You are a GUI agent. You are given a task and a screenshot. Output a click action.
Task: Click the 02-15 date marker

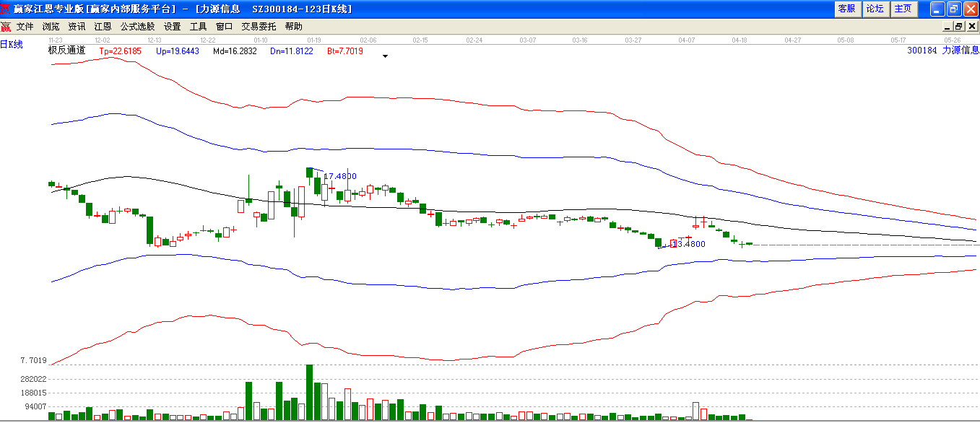[x=420, y=40]
